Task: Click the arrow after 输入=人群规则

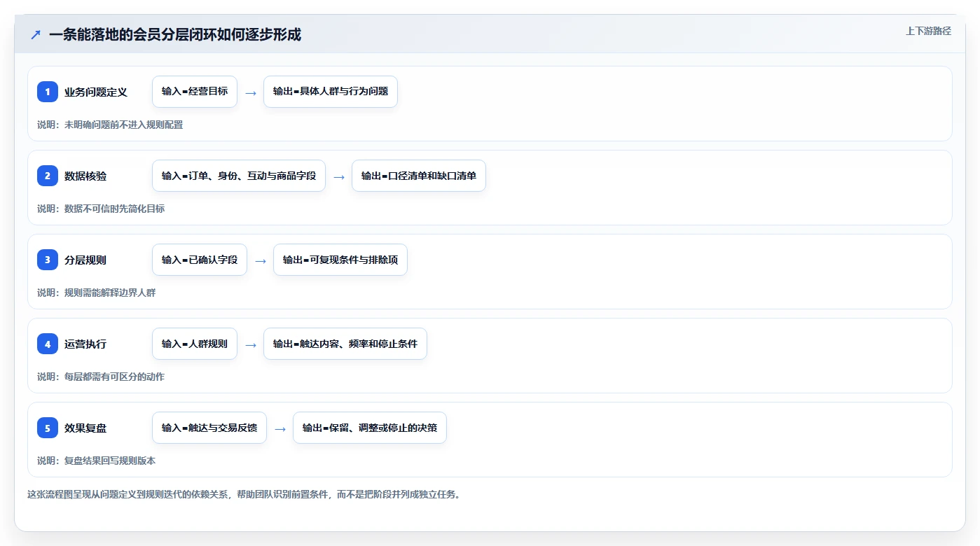Action: point(251,344)
